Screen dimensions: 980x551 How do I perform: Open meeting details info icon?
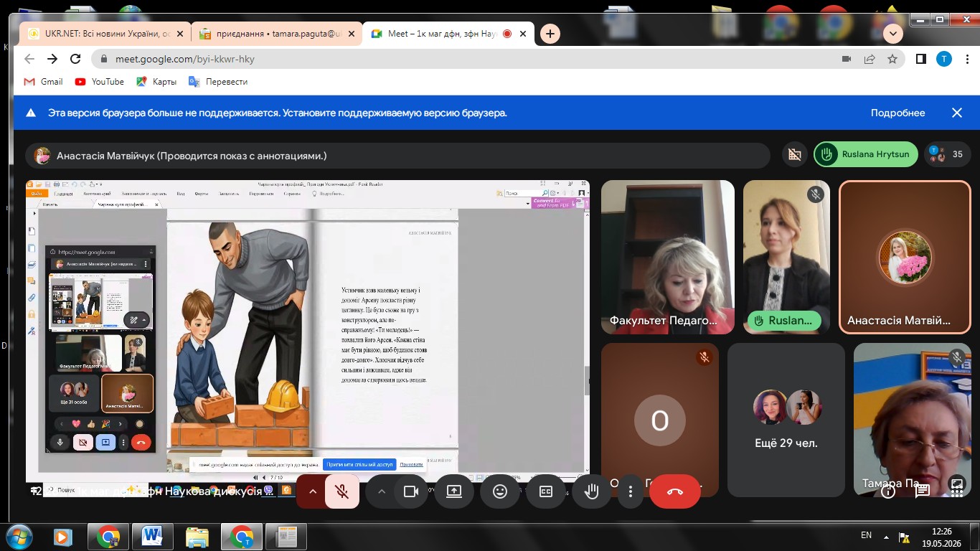pos(888,491)
